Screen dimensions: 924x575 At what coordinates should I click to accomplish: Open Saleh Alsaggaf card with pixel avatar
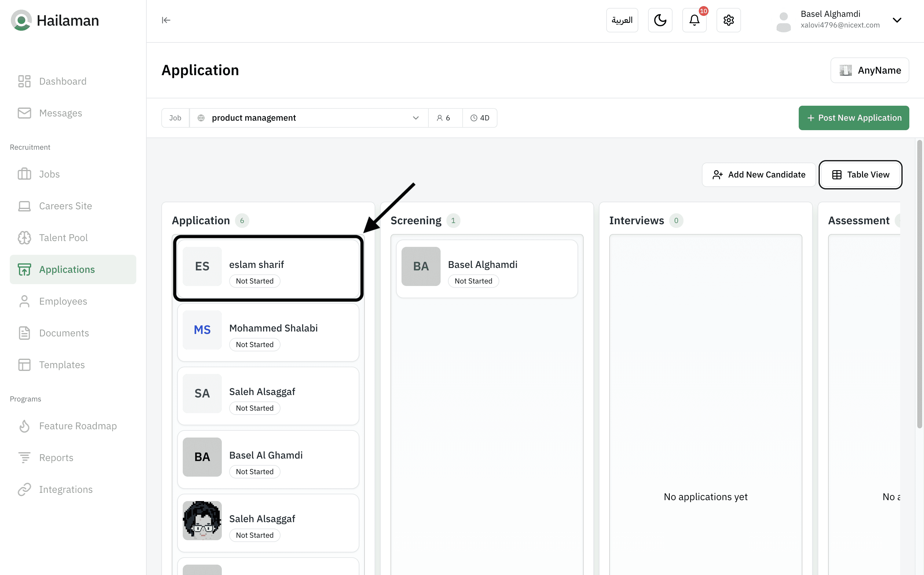(x=268, y=523)
